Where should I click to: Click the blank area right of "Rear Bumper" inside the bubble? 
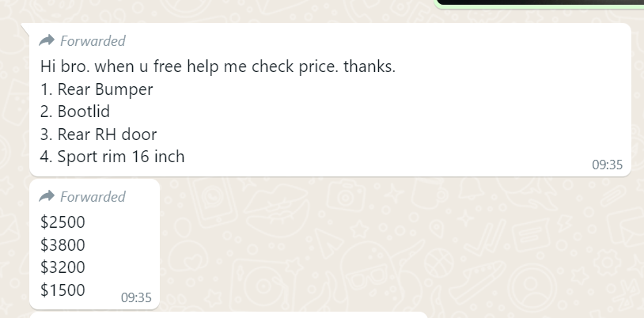coord(356,89)
